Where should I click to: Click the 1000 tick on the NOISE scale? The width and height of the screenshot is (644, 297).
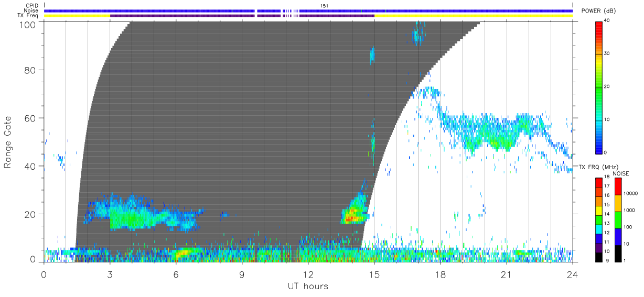[x=629, y=210]
